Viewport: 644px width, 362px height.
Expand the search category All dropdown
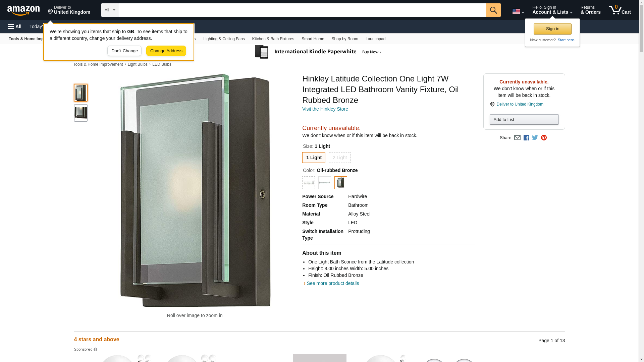(x=109, y=10)
